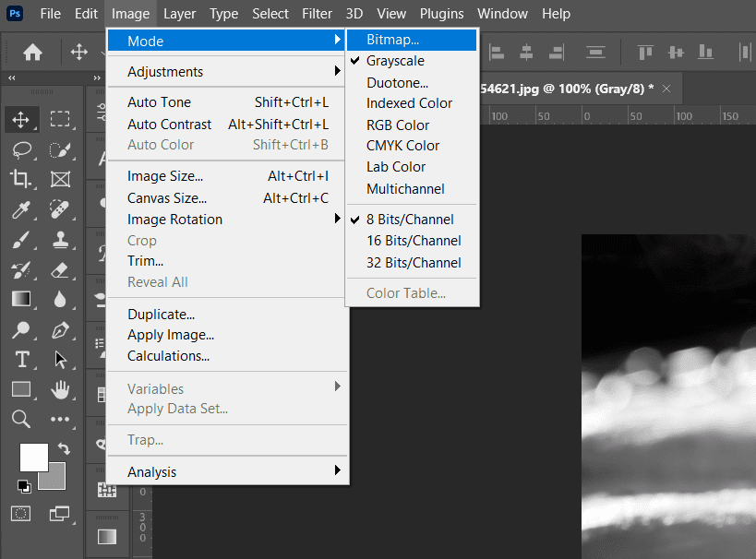756x559 pixels.
Task: Click the align left edges icon
Action: (496, 52)
